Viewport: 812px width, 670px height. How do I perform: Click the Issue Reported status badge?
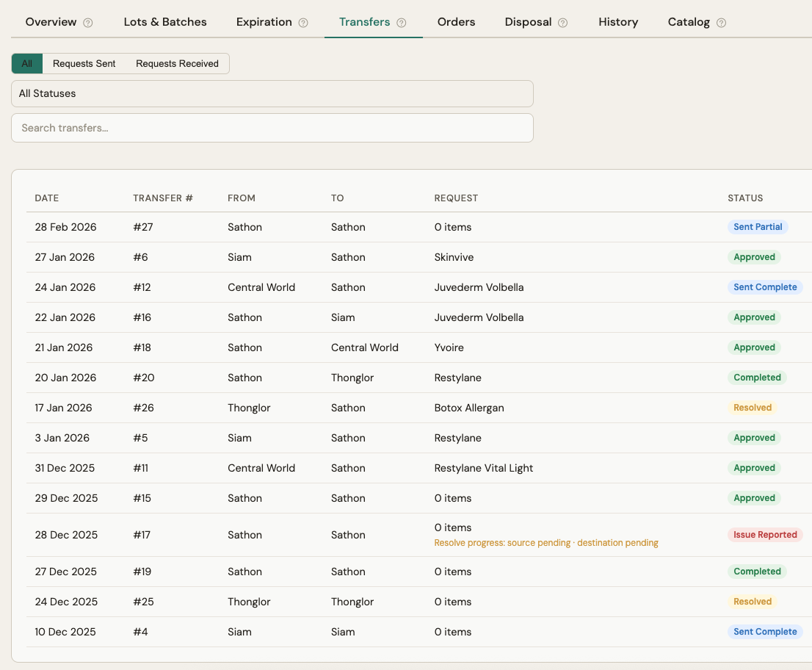765,535
